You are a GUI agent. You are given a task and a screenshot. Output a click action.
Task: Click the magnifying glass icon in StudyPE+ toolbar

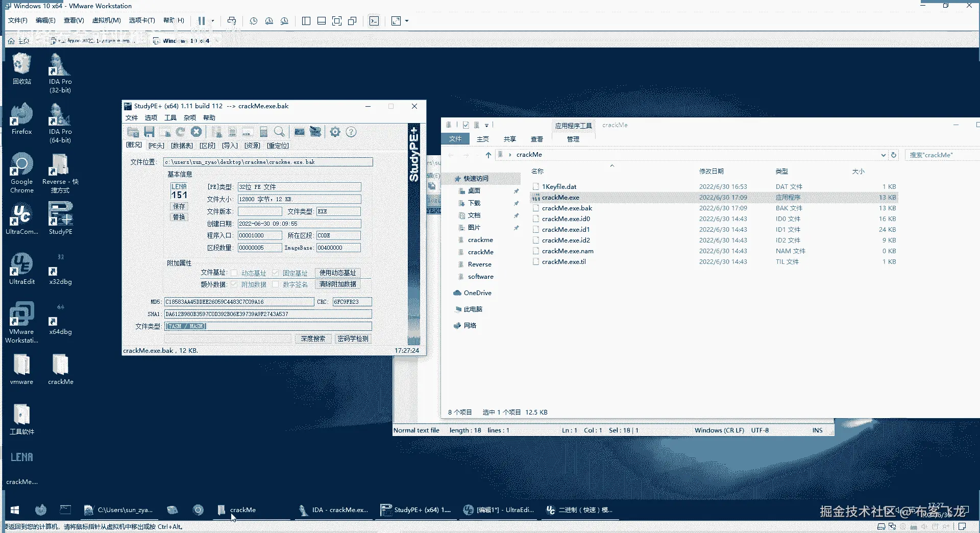tap(279, 132)
